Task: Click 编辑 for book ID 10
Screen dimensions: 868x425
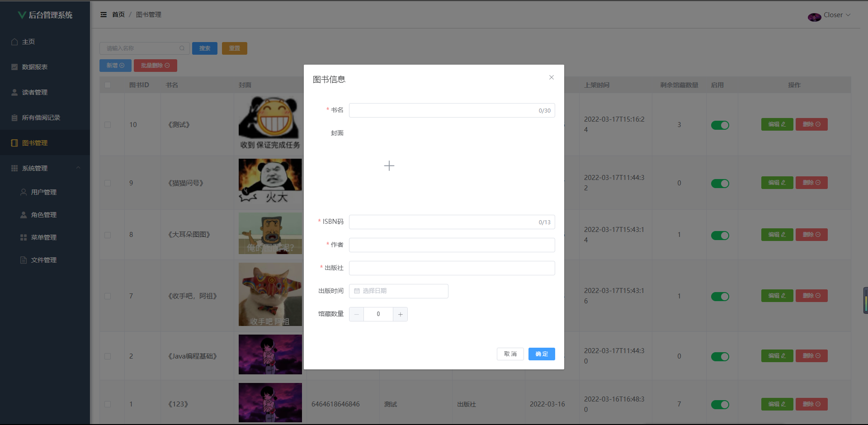Action: [777, 124]
